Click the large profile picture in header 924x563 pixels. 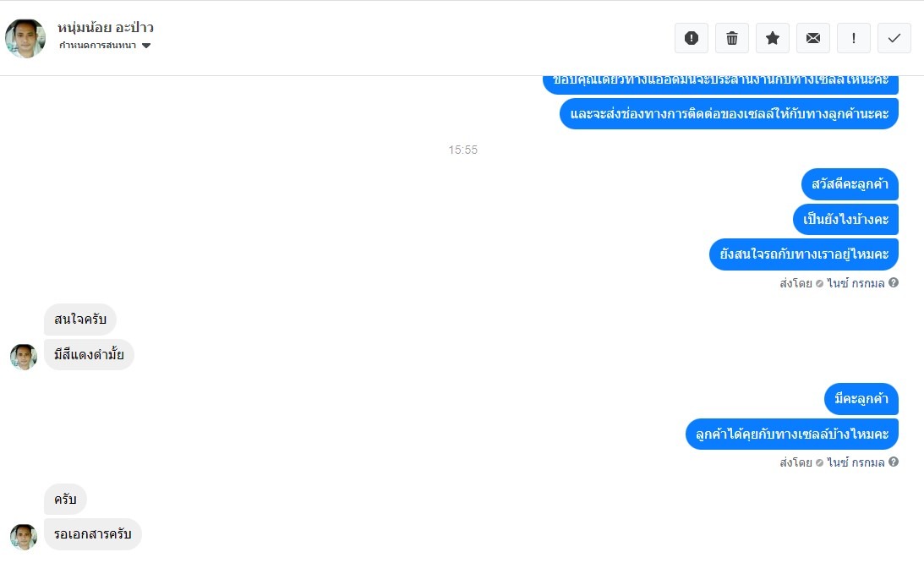(x=25, y=38)
